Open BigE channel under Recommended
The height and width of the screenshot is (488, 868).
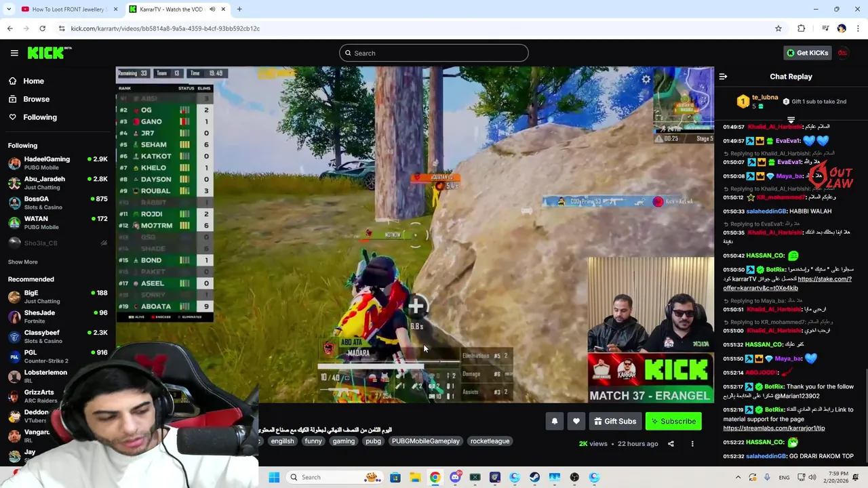(57, 297)
